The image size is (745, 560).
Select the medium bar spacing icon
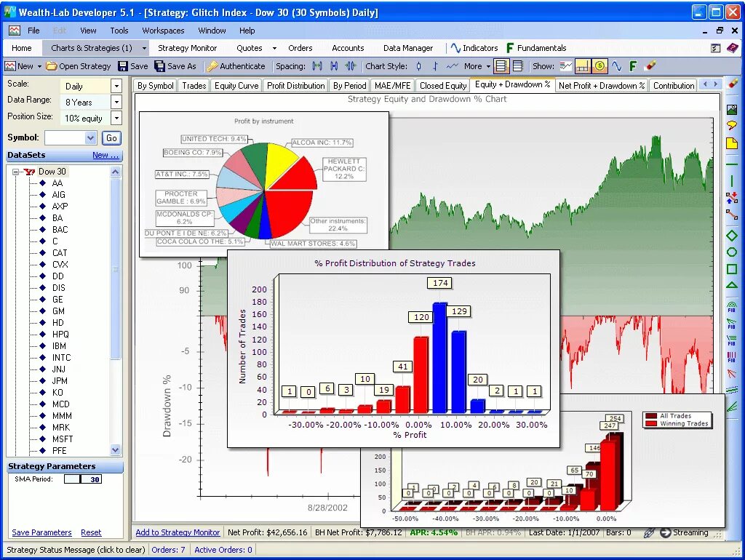[334, 66]
